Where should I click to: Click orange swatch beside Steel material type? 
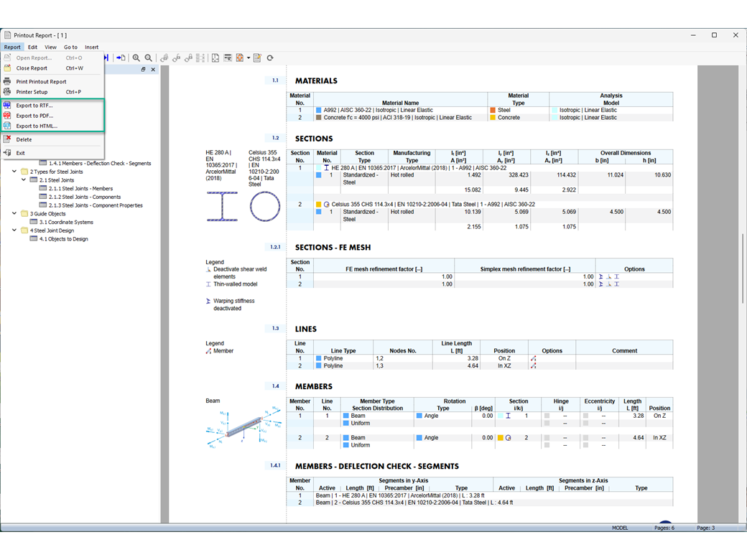pos(493,110)
